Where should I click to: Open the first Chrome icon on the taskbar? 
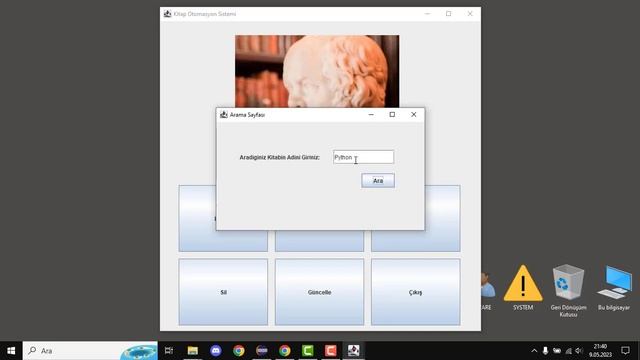239,351
